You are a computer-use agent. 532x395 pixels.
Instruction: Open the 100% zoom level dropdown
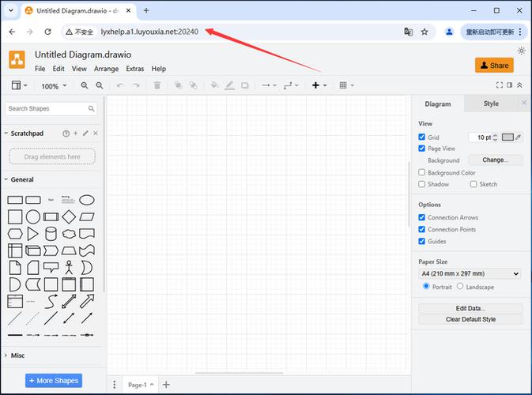[x=54, y=86]
